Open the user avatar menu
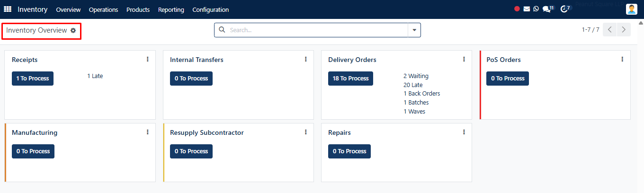Viewport: 644px width, 193px height. 632,9
